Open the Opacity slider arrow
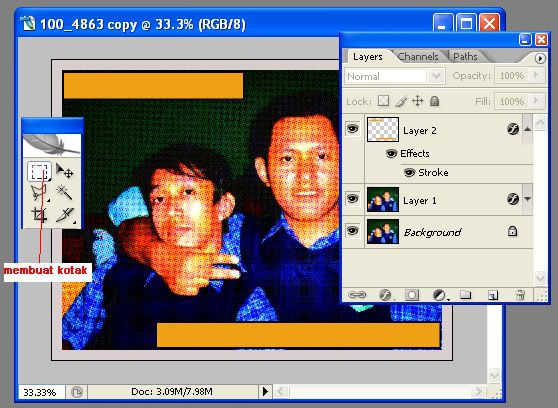Viewport: 558px width, 408px height. point(536,75)
